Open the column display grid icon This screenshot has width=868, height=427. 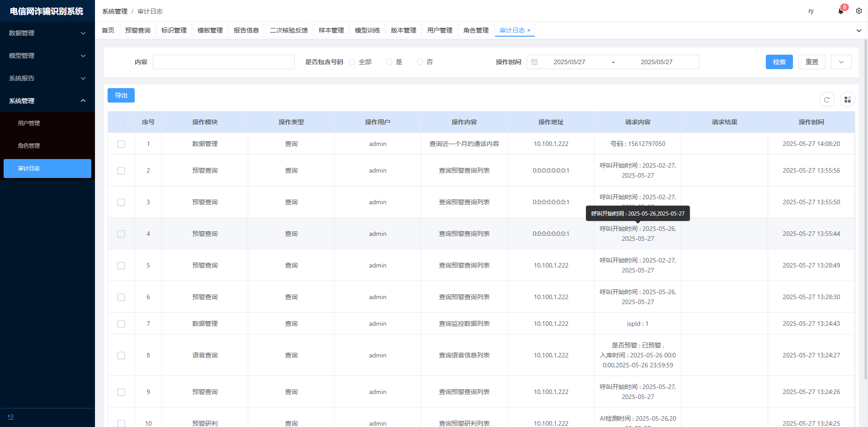[x=847, y=100]
